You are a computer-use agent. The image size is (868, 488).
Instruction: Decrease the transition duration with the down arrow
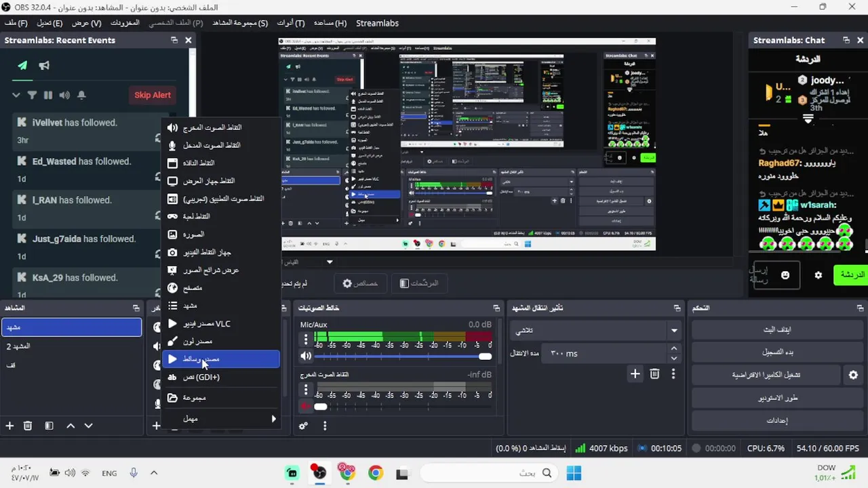(673, 358)
